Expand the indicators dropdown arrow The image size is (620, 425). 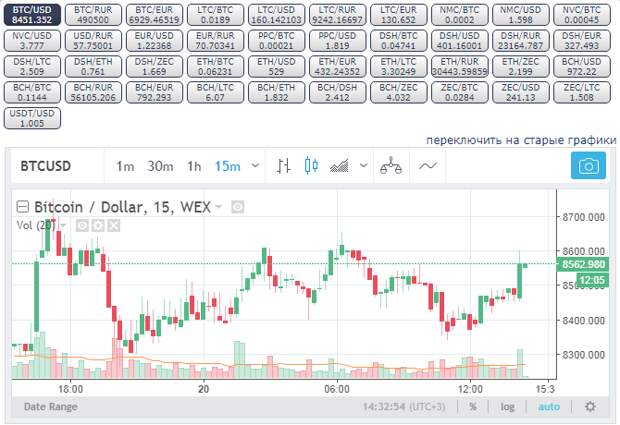tap(363, 166)
